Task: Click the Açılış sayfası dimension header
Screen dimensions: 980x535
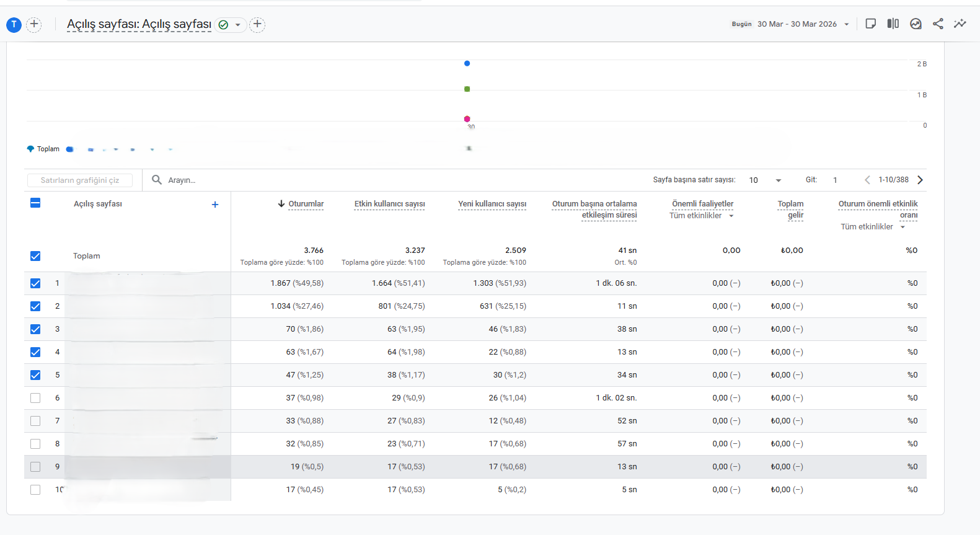Action: (x=98, y=204)
